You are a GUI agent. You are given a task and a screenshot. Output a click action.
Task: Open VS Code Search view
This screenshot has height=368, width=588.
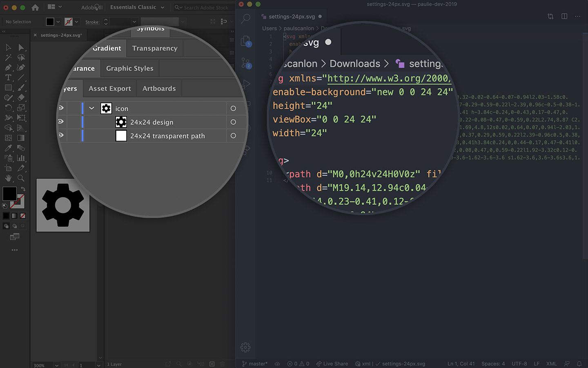245,18
